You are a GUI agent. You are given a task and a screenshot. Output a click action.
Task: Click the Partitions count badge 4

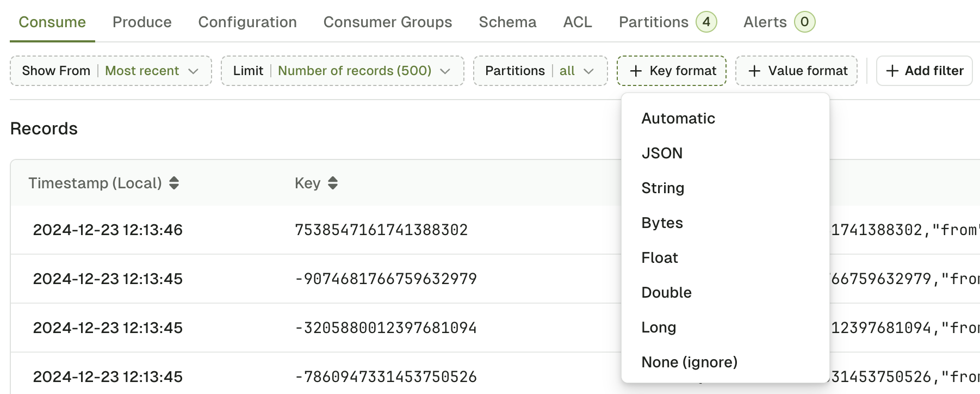(706, 22)
